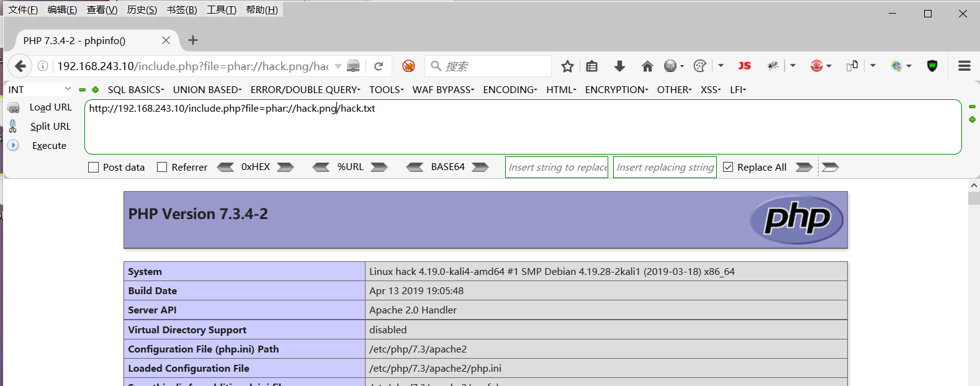Viewport: 980px width, 386px height.
Task: Go to the home page icon
Action: [x=647, y=66]
